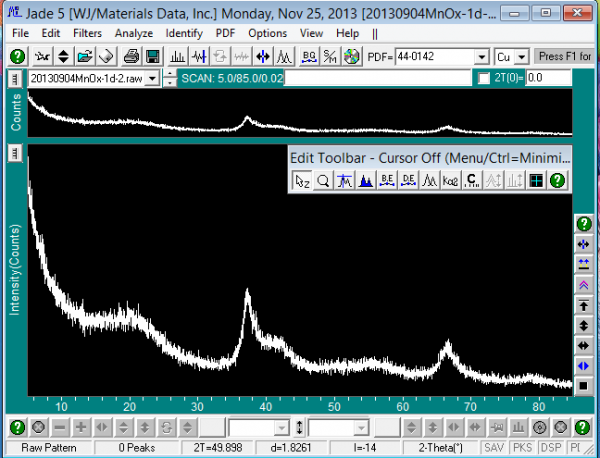Save with the floppy disk icon
Viewport: 600px width, 458px height.
[x=153, y=57]
